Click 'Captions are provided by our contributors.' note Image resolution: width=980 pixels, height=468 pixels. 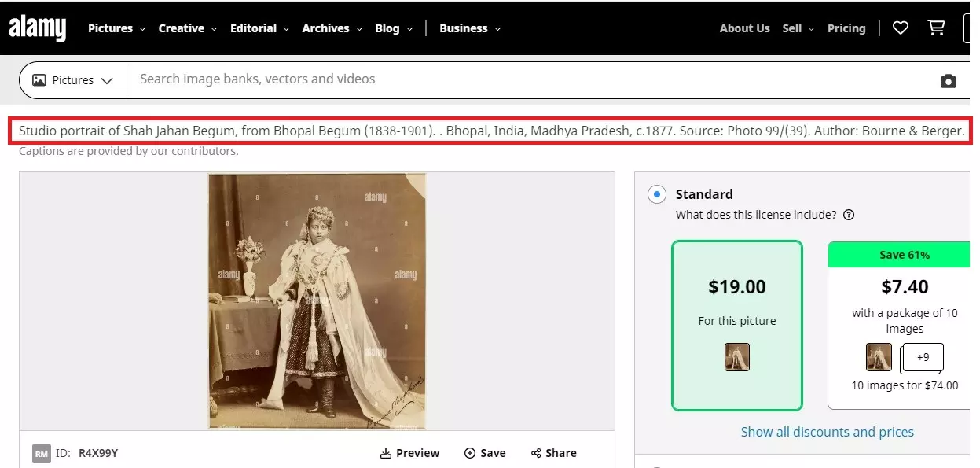click(x=128, y=151)
